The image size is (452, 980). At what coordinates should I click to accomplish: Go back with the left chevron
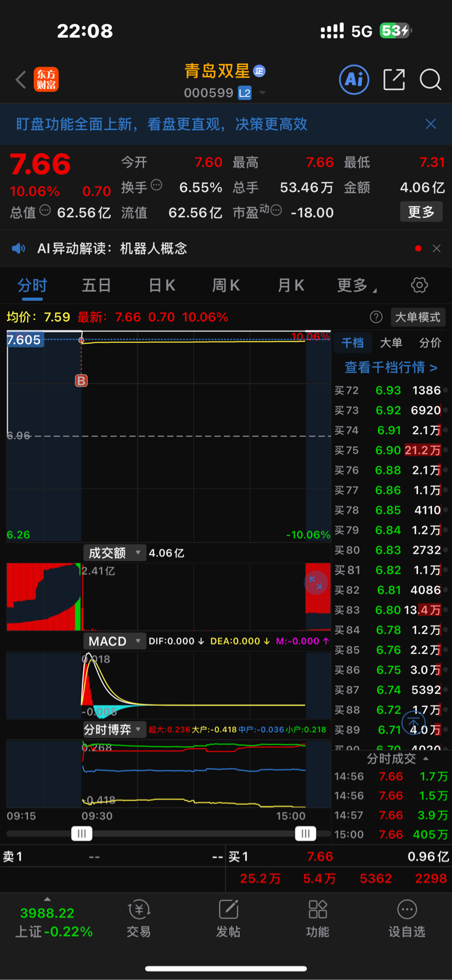click(21, 79)
